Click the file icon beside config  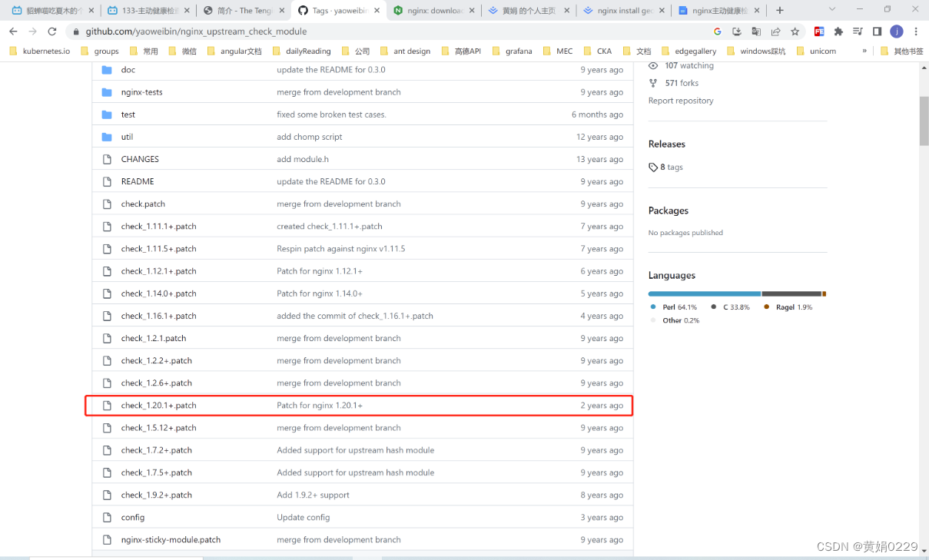107,517
